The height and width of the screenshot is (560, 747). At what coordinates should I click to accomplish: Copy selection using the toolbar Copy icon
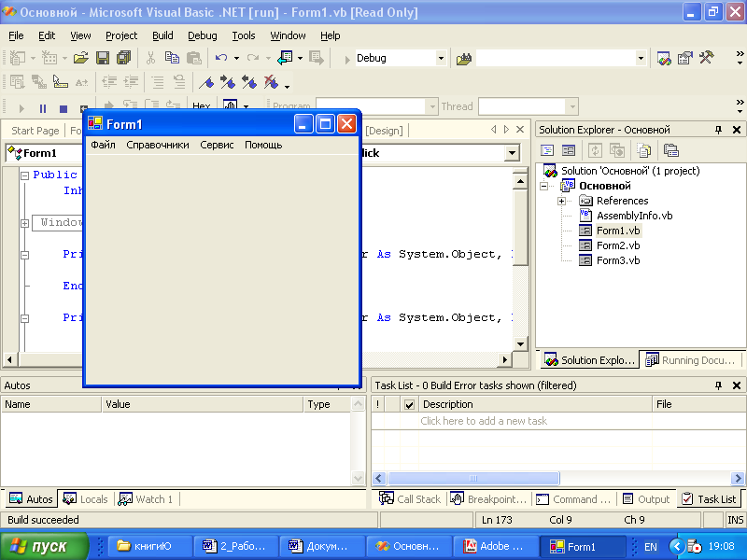[172, 58]
